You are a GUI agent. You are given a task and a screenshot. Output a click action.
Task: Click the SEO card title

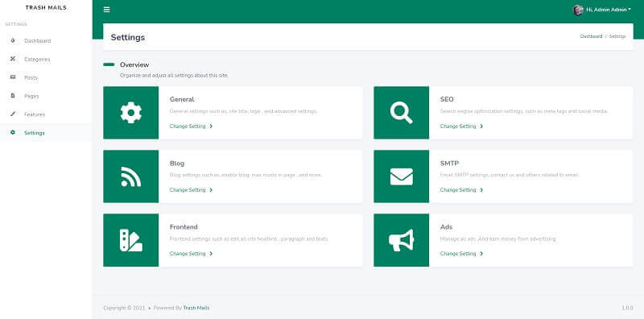pos(447,99)
